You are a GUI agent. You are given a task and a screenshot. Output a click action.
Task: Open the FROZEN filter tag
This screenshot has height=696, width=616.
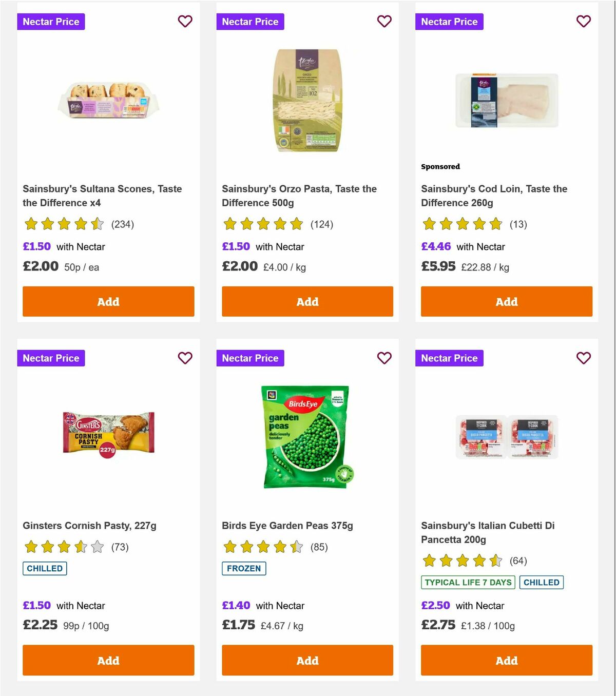coord(244,568)
